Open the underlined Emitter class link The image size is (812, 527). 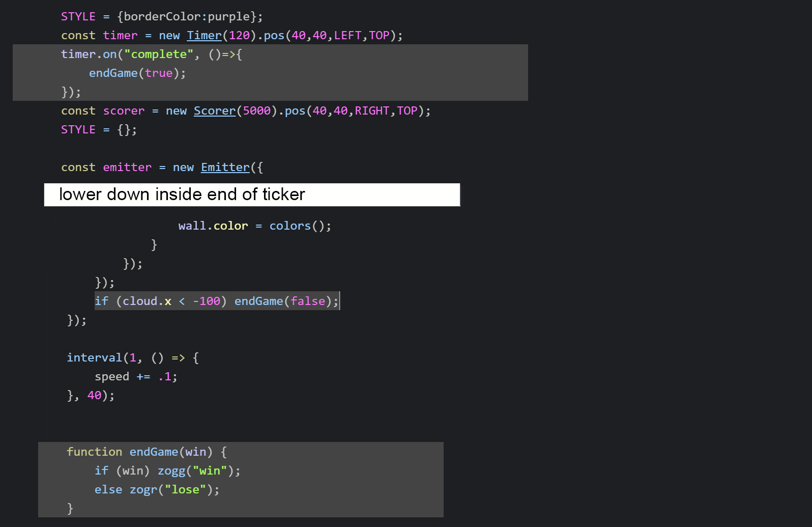coord(225,168)
